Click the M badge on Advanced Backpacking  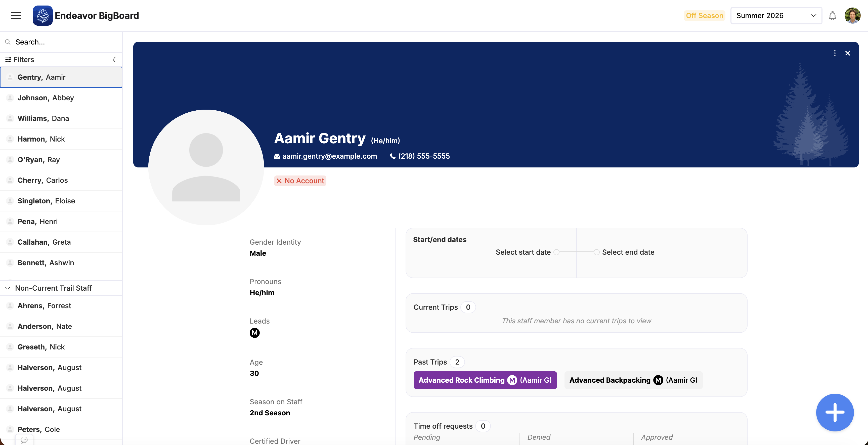(x=658, y=380)
